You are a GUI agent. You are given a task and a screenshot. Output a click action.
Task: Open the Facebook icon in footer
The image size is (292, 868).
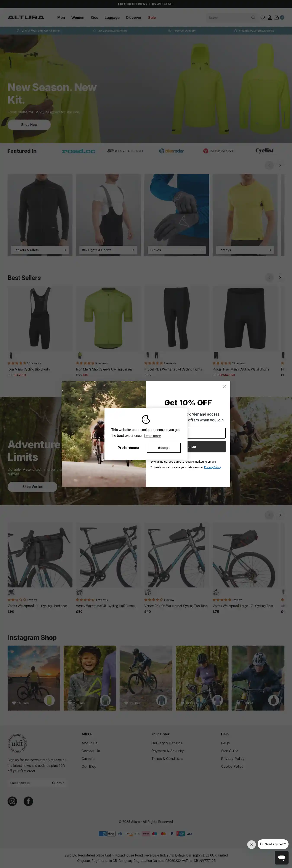pos(28,801)
